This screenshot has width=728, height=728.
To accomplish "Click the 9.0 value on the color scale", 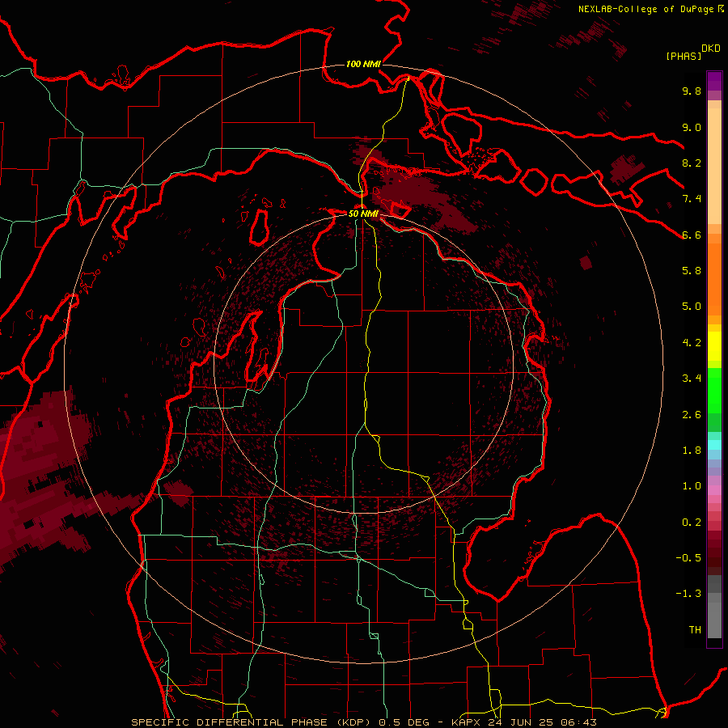I will (692, 127).
